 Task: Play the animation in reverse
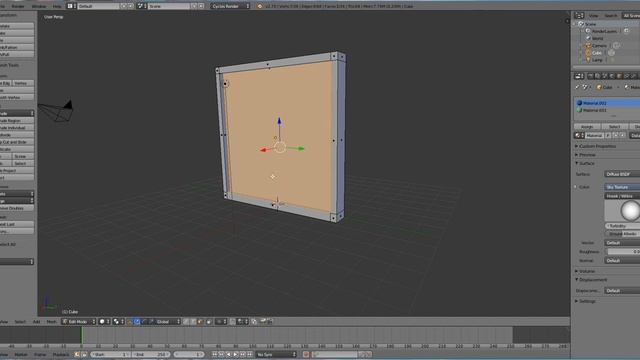coord(229,354)
